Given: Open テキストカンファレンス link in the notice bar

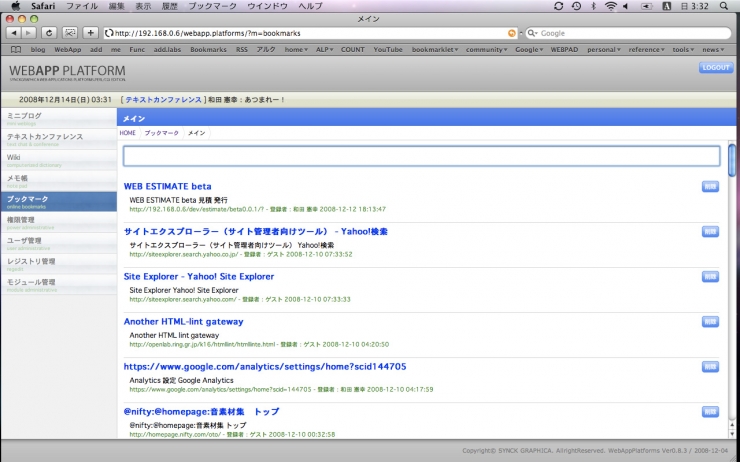Looking at the screenshot, I should [x=163, y=100].
